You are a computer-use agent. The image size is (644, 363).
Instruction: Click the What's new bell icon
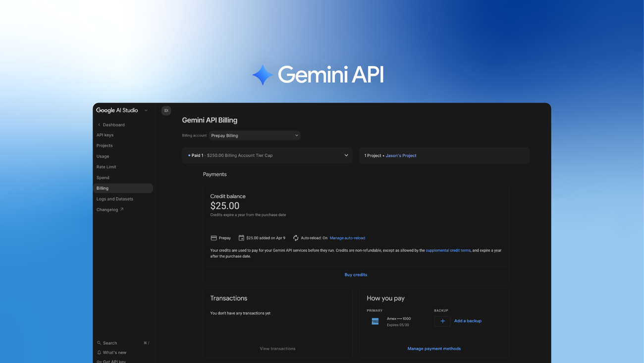pyautogui.click(x=99, y=352)
